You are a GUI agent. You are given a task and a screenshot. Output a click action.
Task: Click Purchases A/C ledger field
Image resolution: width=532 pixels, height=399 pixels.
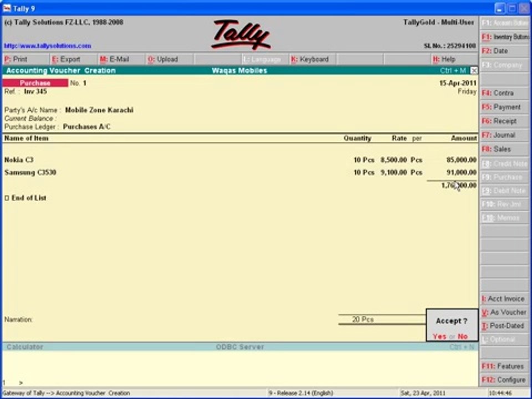pos(87,127)
